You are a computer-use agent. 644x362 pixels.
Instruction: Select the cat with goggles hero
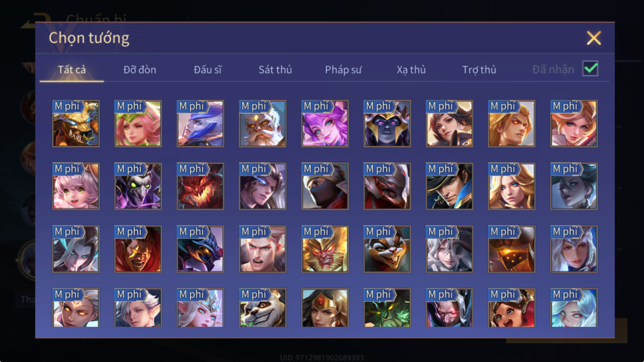pyautogui.click(x=387, y=249)
